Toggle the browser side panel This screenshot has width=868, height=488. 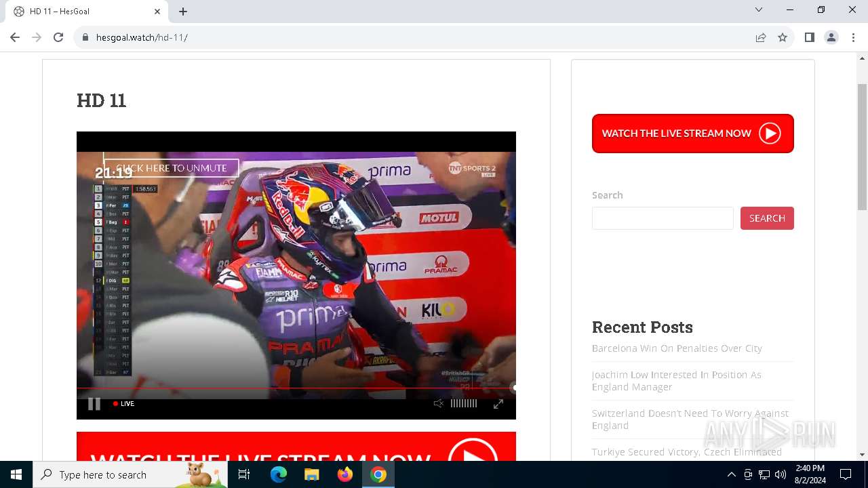[x=809, y=37]
